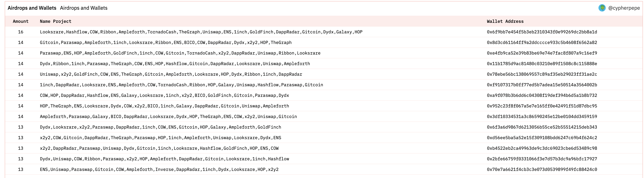The height and width of the screenshot is (178, 644).
Task: Select wallet address 0x11b1785d9ac81480c03210e89f1508c8c115888e
Action: (x=542, y=64)
